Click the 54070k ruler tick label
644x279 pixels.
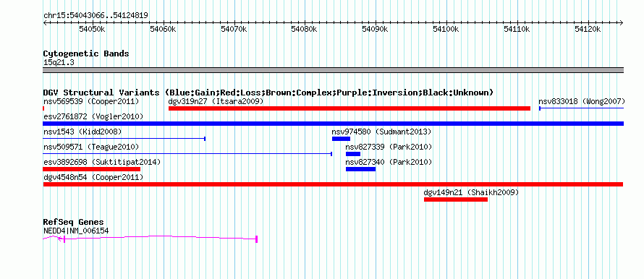coord(234,29)
